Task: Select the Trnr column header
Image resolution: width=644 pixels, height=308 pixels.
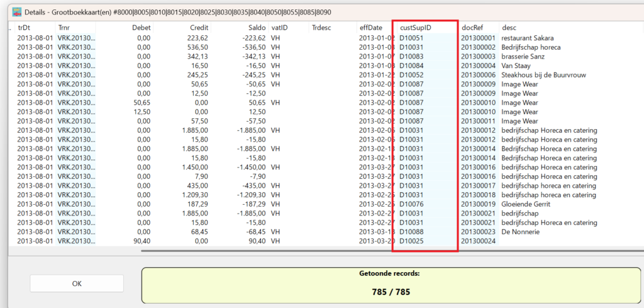Action: [x=65, y=28]
